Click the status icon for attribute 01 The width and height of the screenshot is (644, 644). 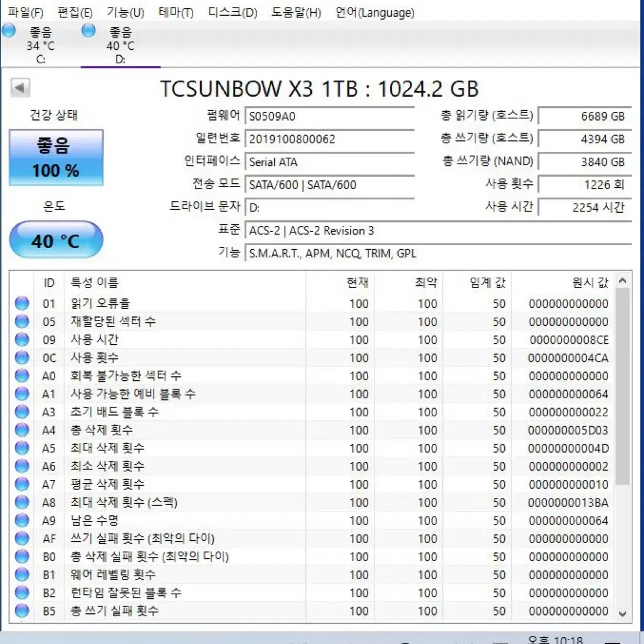(x=22, y=304)
